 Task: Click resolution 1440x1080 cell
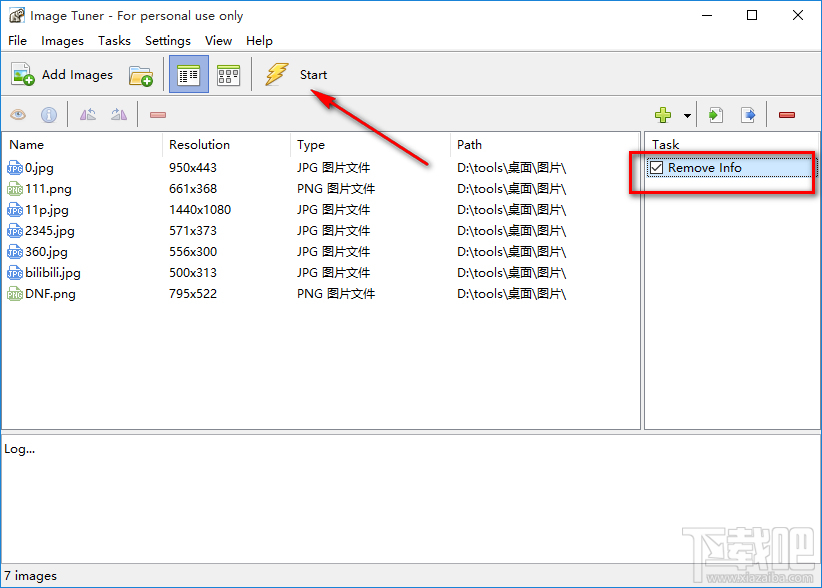tap(200, 210)
